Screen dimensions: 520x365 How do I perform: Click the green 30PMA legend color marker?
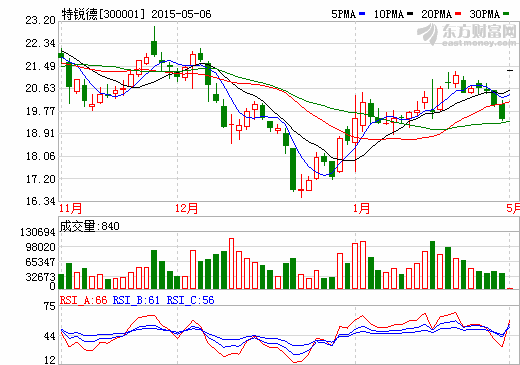click(506, 14)
